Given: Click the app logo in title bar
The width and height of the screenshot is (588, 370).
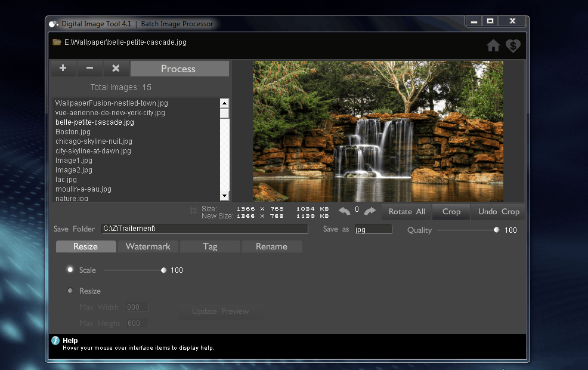Looking at the screenshot, I should [54, 24].
